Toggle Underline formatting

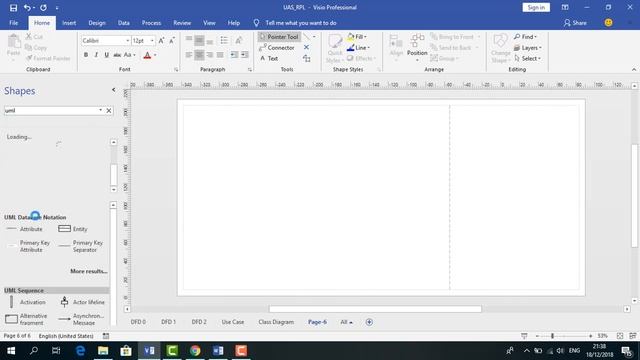coord(107,55)
